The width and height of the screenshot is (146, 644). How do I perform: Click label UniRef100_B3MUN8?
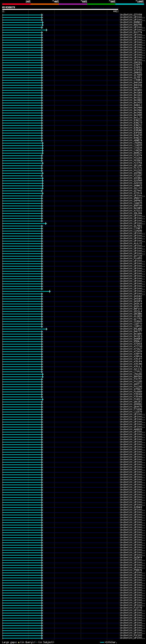tap(131, 130)
